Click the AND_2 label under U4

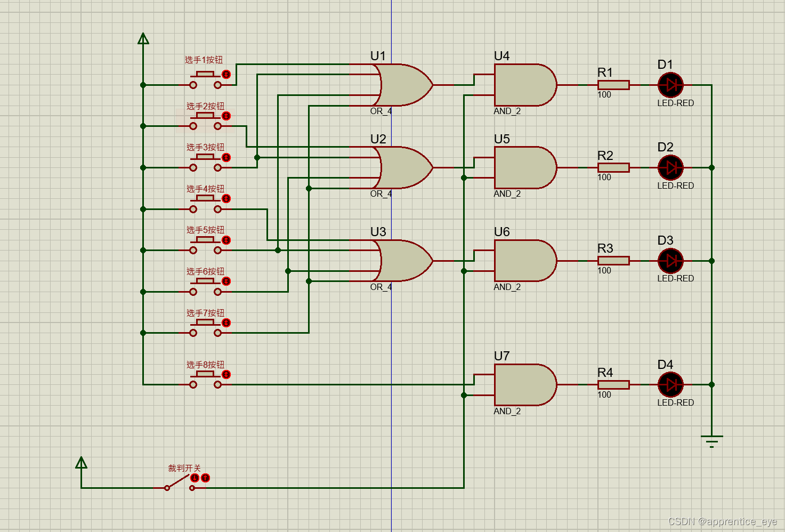(507, 111)
